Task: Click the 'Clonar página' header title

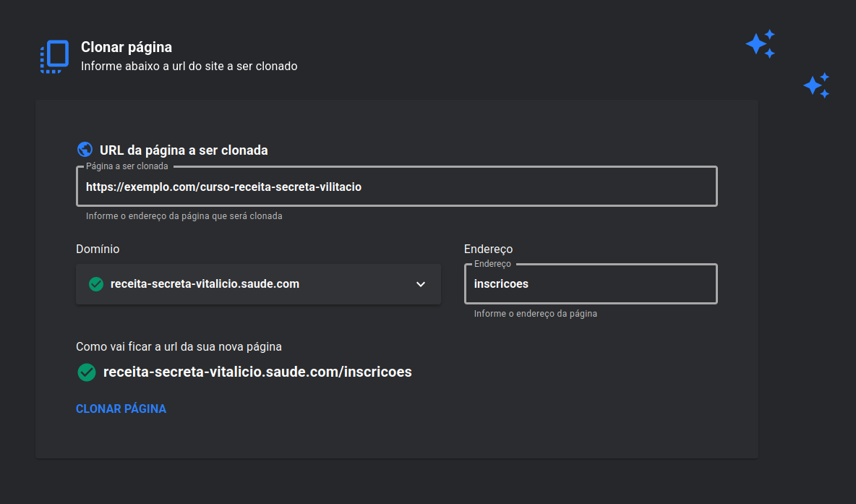Action: (x=127, y=48)
